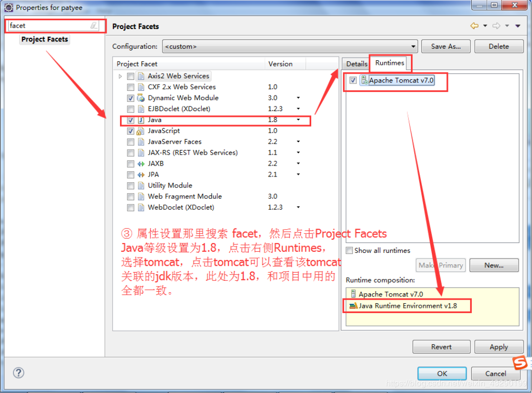Viewport: 532px width, 393px height.
Task: Toggle the Java facet checkbox
Action: [130, 120]
